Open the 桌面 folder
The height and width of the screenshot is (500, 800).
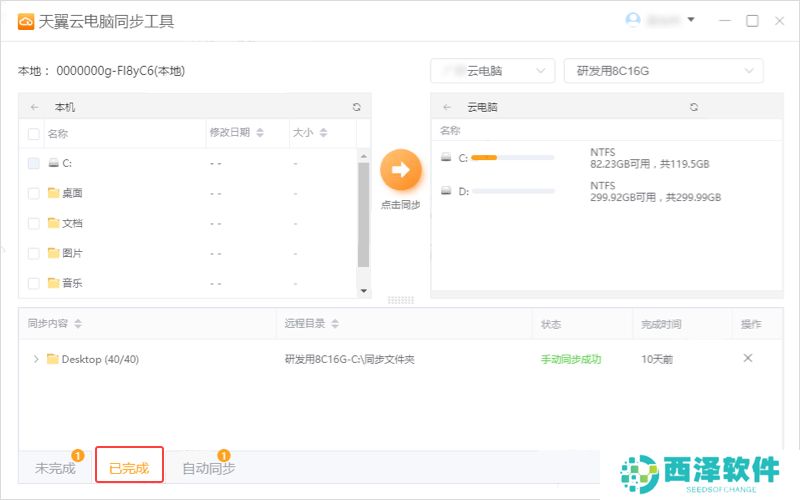coord(65,193)
